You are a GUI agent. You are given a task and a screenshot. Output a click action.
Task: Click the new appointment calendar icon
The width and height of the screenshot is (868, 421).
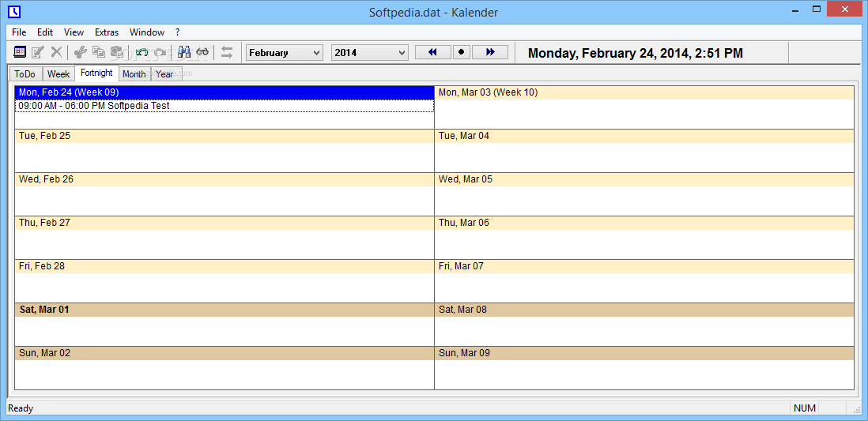coord(20,52)
